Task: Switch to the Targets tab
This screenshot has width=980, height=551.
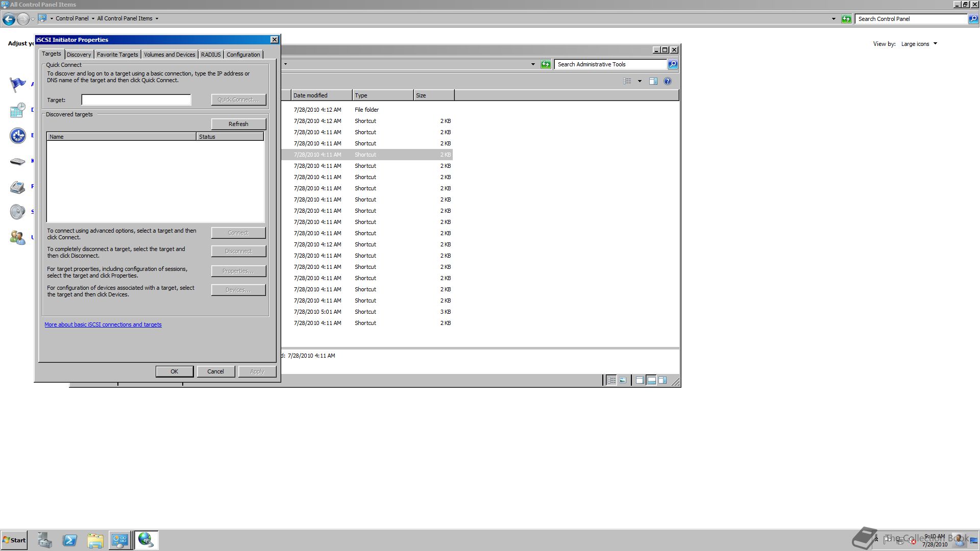Action: coord(51,54)
